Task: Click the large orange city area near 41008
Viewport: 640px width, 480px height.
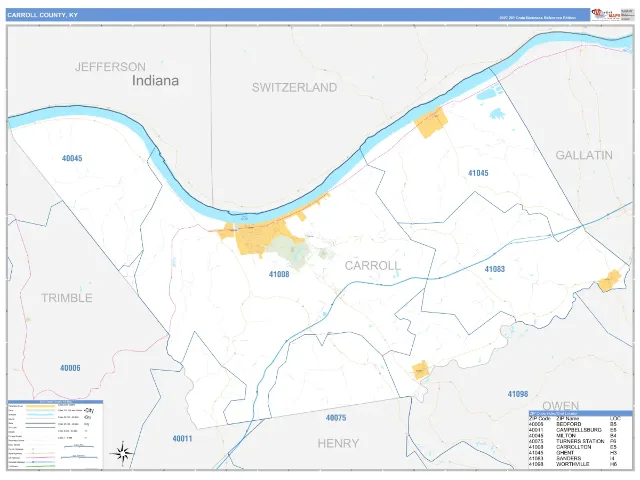Action: (255, 238)
